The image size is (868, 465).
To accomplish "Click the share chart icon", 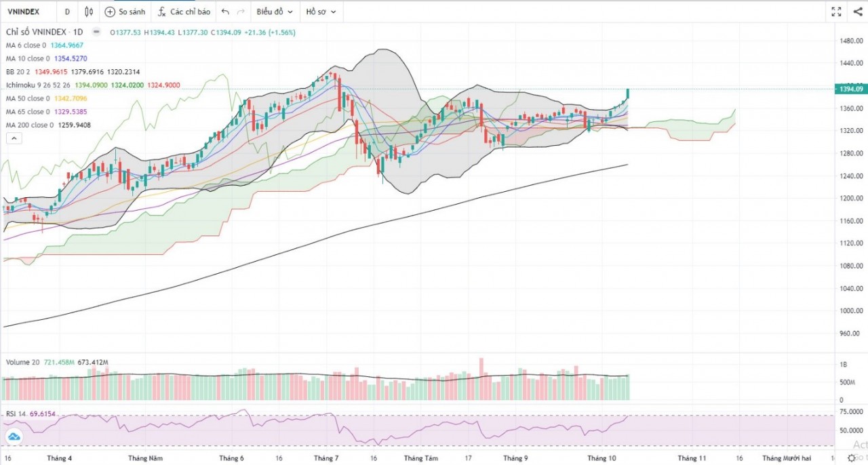I will pos(856,12).
